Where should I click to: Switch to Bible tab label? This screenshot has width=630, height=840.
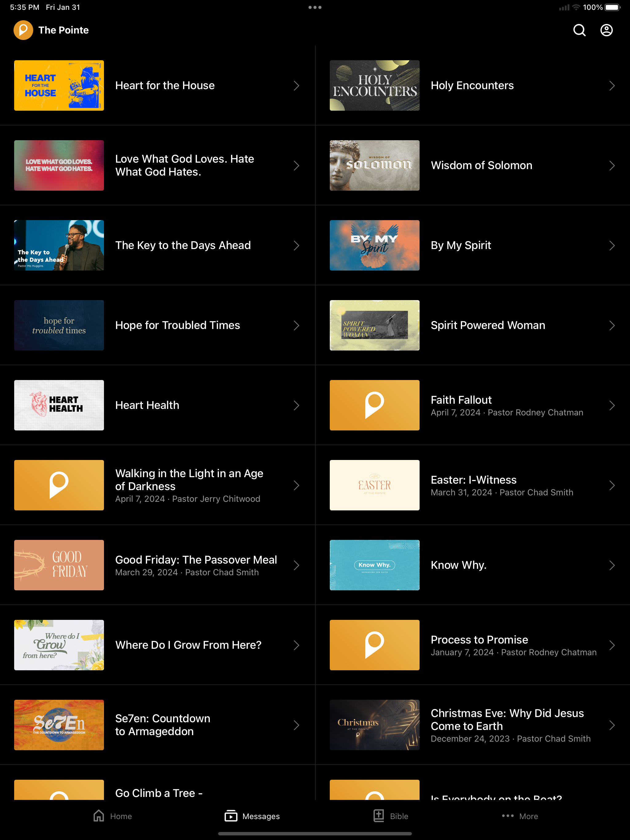[399, 816]
